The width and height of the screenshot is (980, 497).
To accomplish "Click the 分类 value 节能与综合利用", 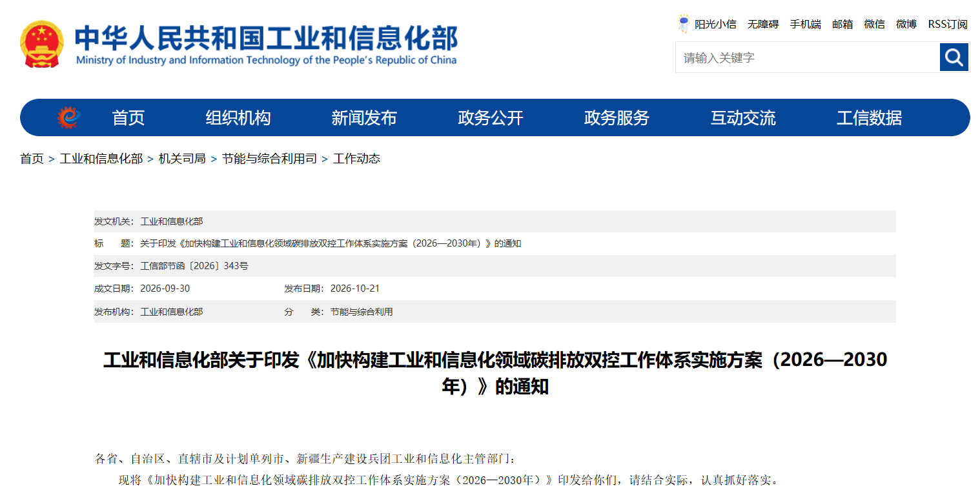I will pyautogui.click(x=362, y=312).
